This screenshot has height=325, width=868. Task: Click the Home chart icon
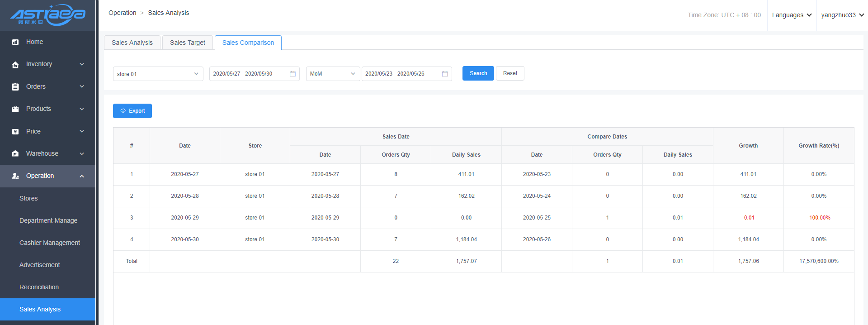[15, 42]
